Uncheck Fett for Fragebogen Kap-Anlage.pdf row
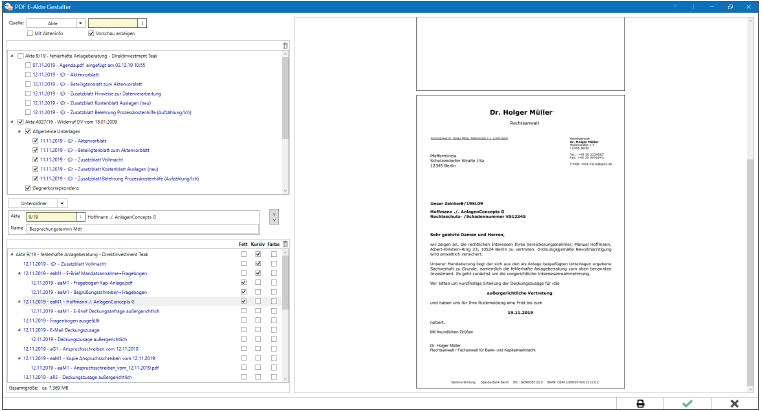The image size is (762, 411). pyautogui.click(x=244, y=282)
